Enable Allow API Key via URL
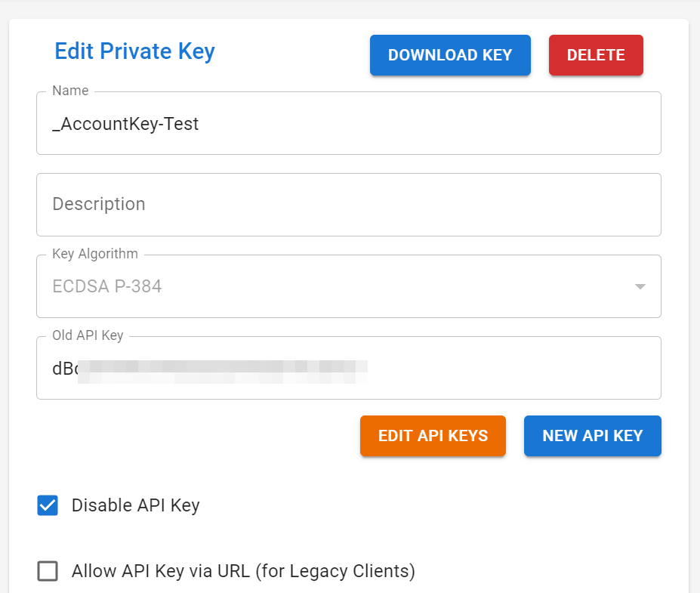The width and height of the screenshot is (700, 593). (x=48, y=571)
